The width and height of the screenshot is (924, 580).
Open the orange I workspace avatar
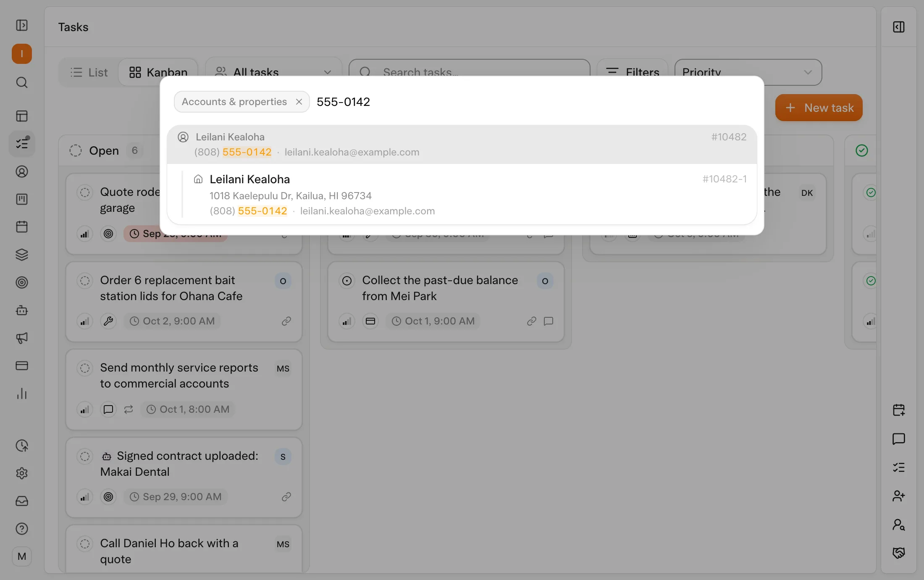click(x=22, y=54)
